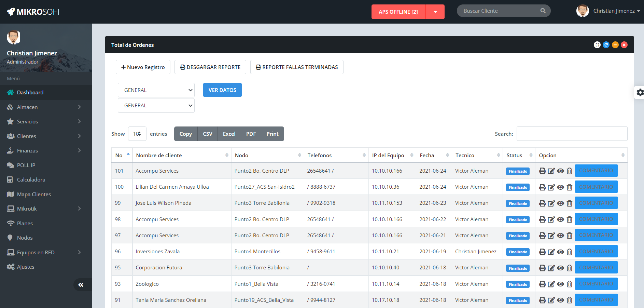Viewport: 644px width, 308px height.
Task: Open Mapa Clientes
Action: [x=46, y=194]
